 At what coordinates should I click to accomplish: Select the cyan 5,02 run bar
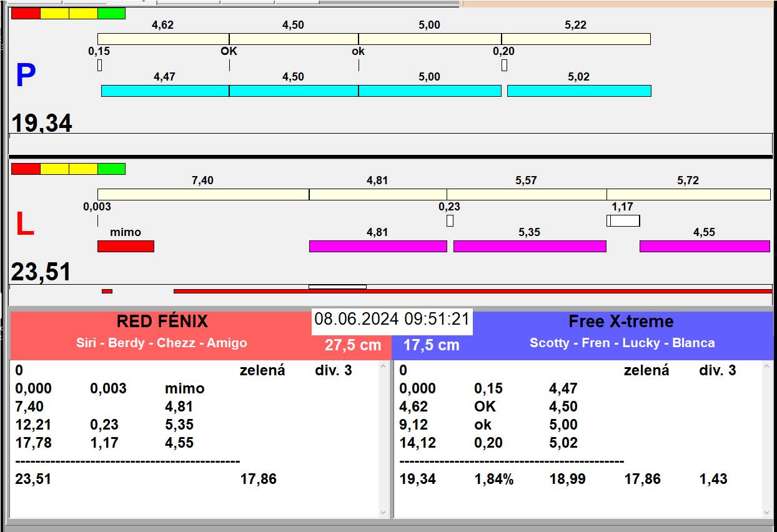[x=579, y=91]
